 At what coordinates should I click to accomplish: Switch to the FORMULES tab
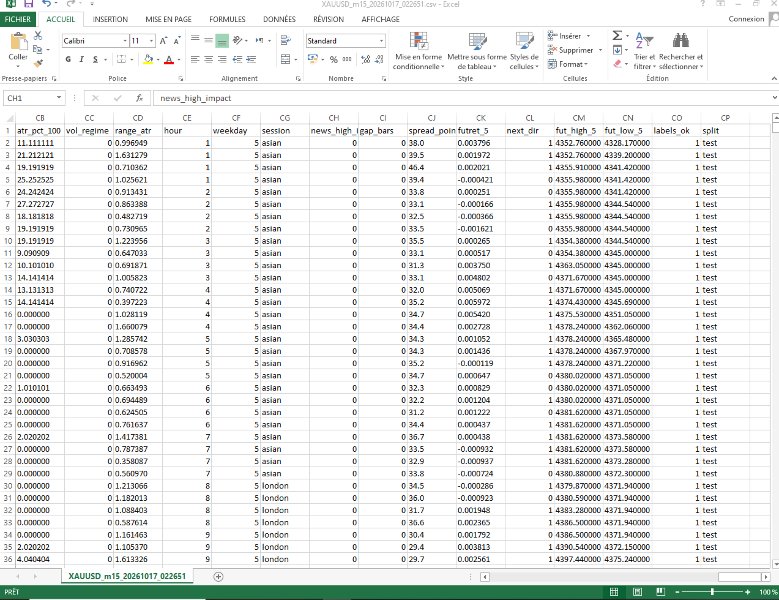pyautogui.click(x=227, y=19)
